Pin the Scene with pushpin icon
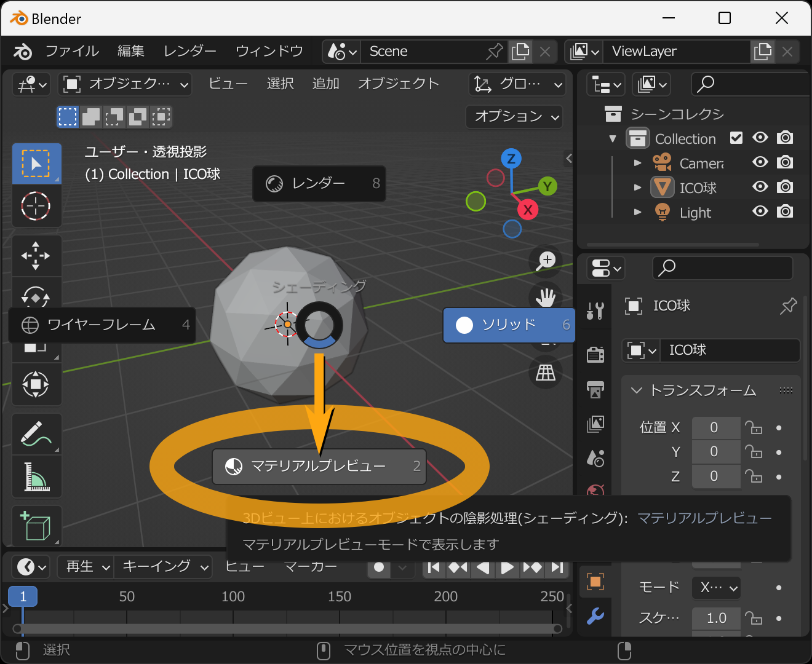 click(x=494, y=52)
